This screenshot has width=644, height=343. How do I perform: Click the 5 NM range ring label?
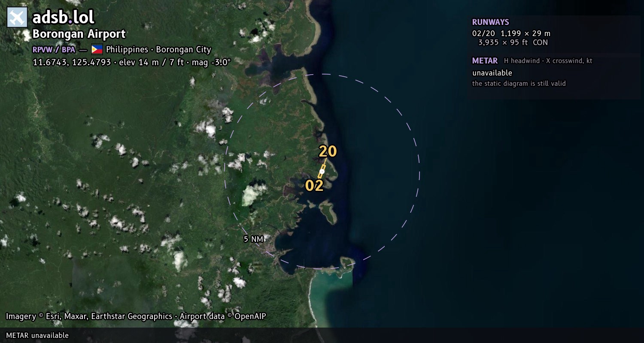coord(253,239)
